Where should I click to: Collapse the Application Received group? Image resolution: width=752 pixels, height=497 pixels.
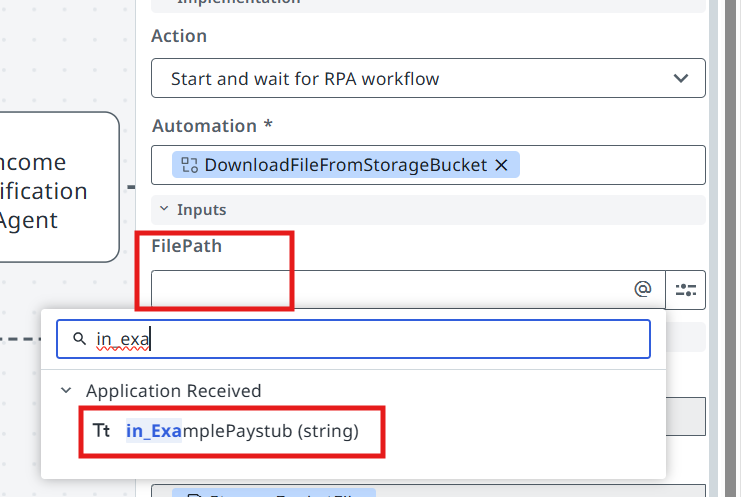[66, 390]
